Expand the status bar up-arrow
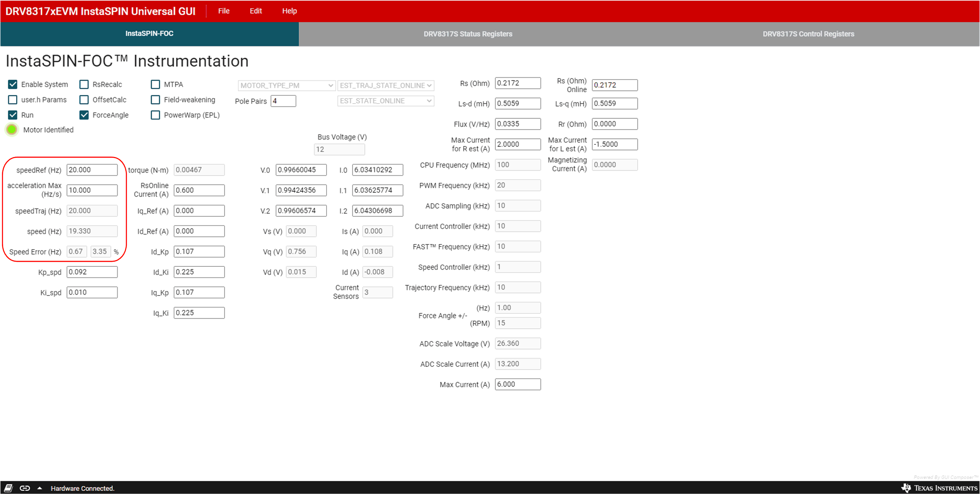Viewport: 980px width, 494px height. tap(40, 488)
